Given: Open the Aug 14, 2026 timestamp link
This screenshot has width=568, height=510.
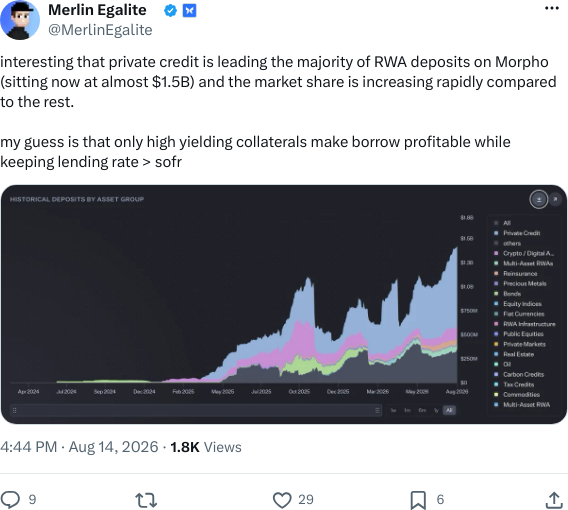Looking at the screenshot, I should coord(113,447).
